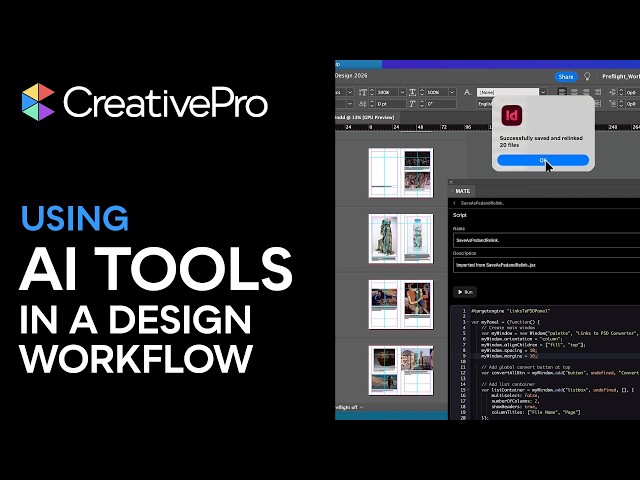Screen dimensions: 640x480
Task: Select the first page spread thumbnail
Action: [401, 173]
